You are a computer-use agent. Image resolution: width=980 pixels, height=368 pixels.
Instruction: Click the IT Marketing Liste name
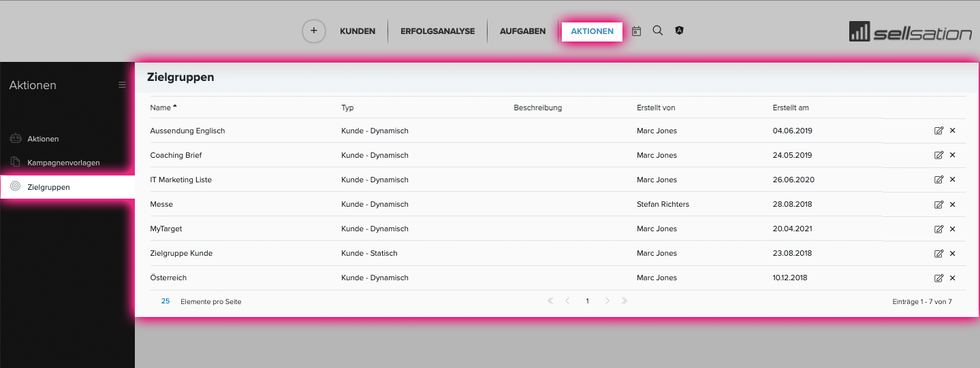[x=180, y=180]
